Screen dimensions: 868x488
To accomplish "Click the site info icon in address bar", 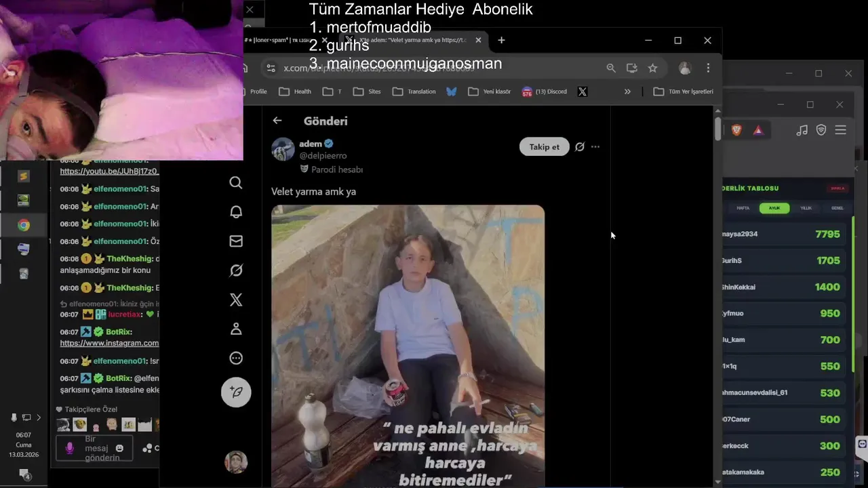I will click(271, 68).
